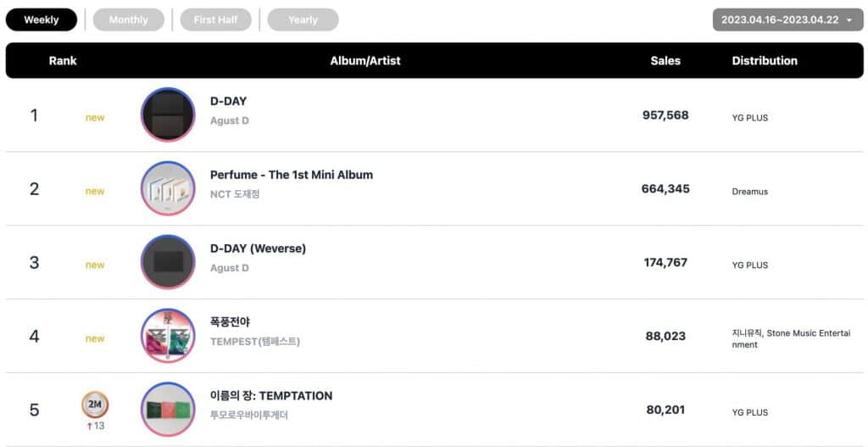Click the red up arrow rank change

coord(88,426)
